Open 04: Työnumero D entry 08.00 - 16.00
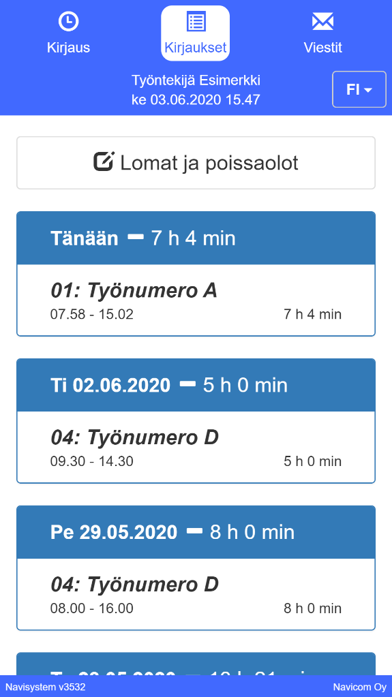The width and height of the screenshot is (392, 697). coord(196,593)
